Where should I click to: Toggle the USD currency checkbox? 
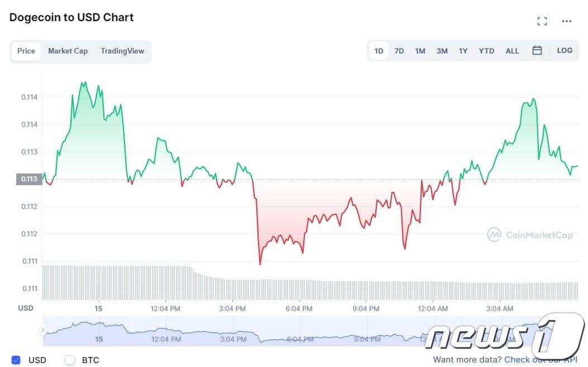pyautogui.click(x=16, y=360)
